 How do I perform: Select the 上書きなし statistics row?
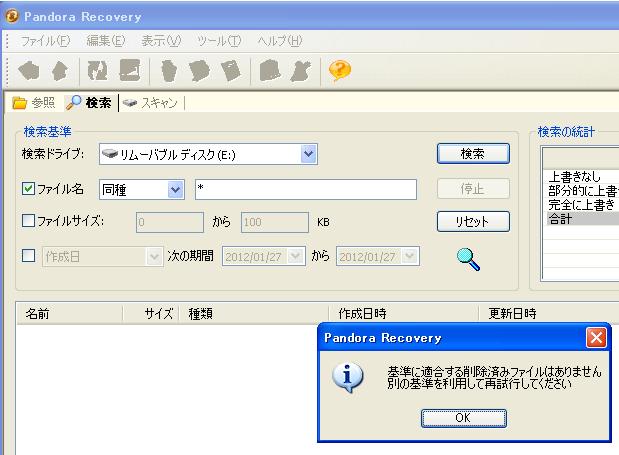pos(581,176)
